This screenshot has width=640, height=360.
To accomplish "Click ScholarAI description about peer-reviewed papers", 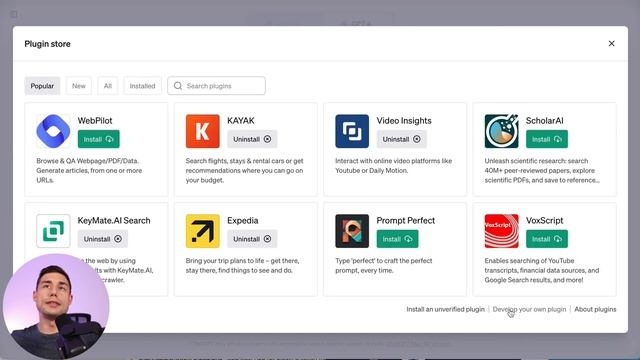I will coord(542,171).
